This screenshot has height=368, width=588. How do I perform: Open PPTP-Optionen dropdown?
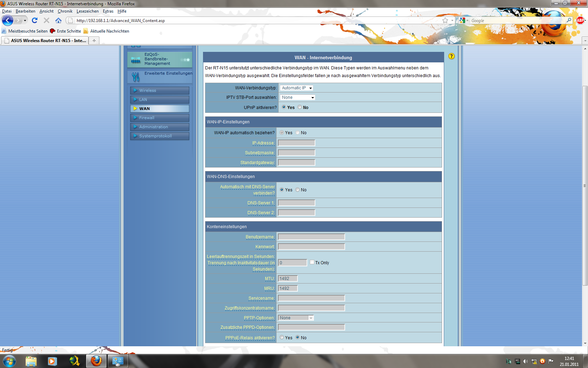tap(296, 318)
